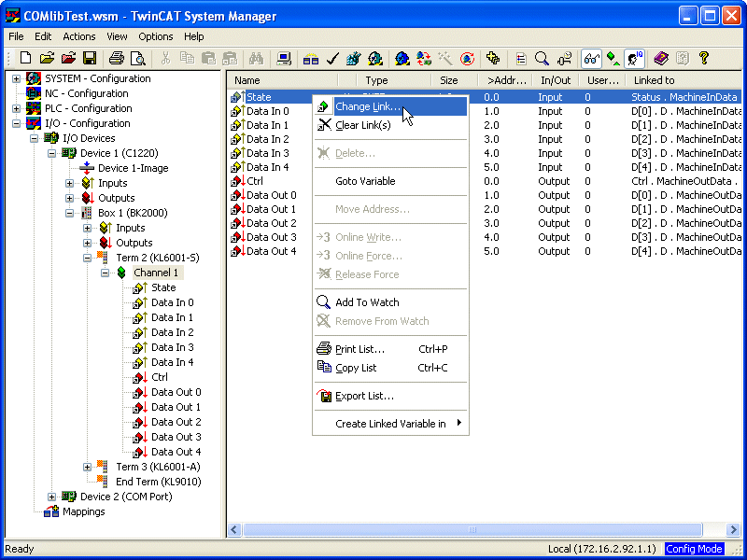Open the File menu
The height and width of the screenshot is (560, 747).
click(16, 36)
